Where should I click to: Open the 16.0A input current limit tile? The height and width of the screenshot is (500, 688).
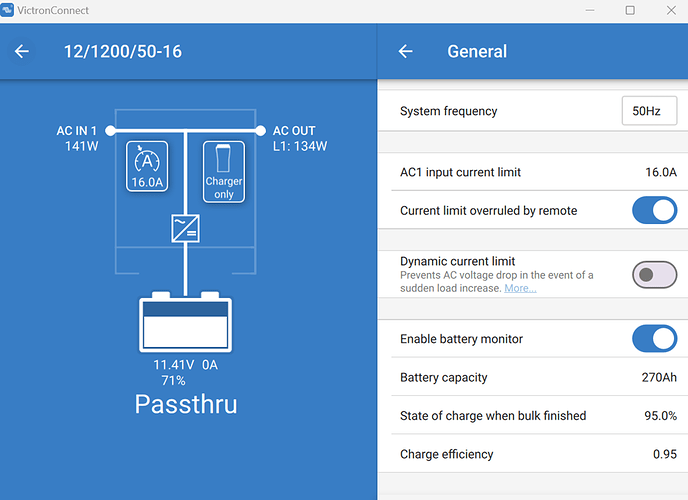[147, 166]
